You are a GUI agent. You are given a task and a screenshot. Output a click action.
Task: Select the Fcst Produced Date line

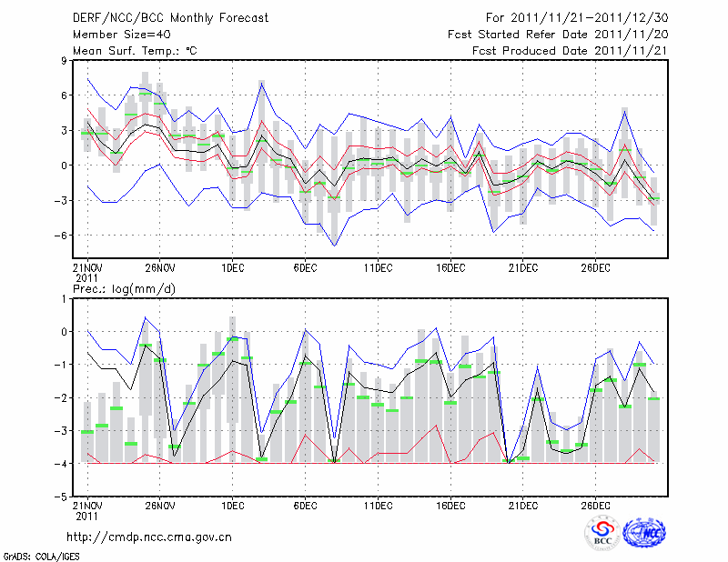(562, 51)
